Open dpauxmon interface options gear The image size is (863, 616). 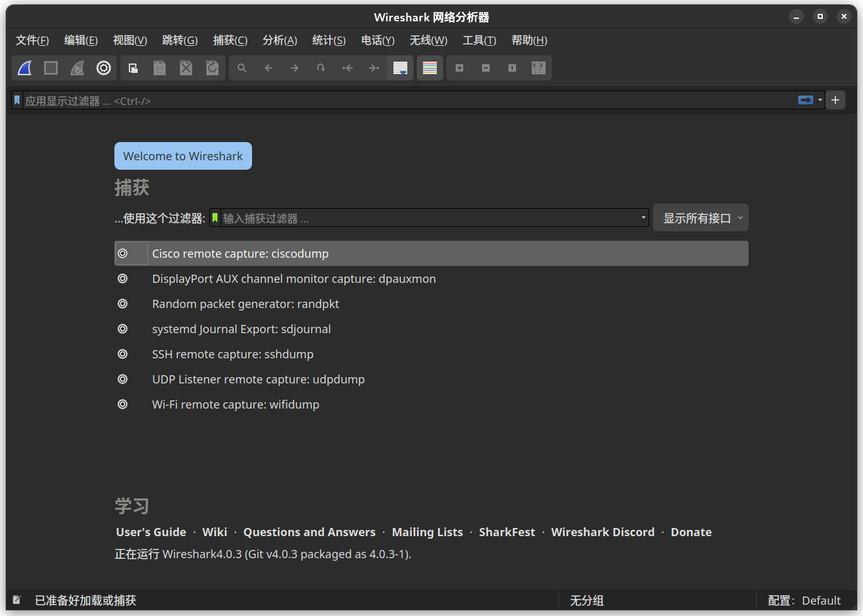tap(123, 278)
